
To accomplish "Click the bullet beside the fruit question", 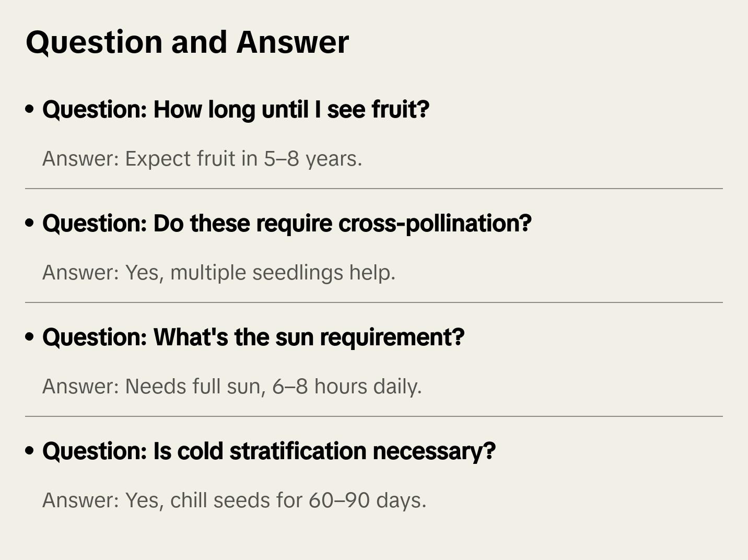I will point(30,109).
